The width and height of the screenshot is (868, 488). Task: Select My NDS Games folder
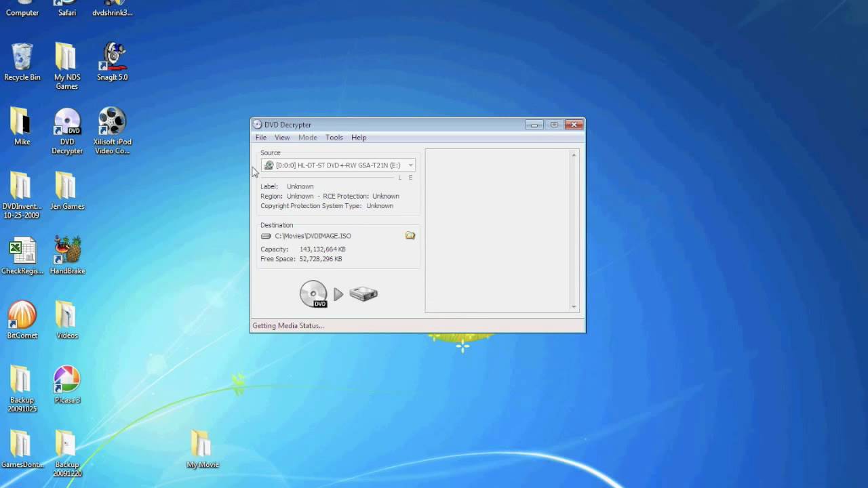tap(67, 66)
